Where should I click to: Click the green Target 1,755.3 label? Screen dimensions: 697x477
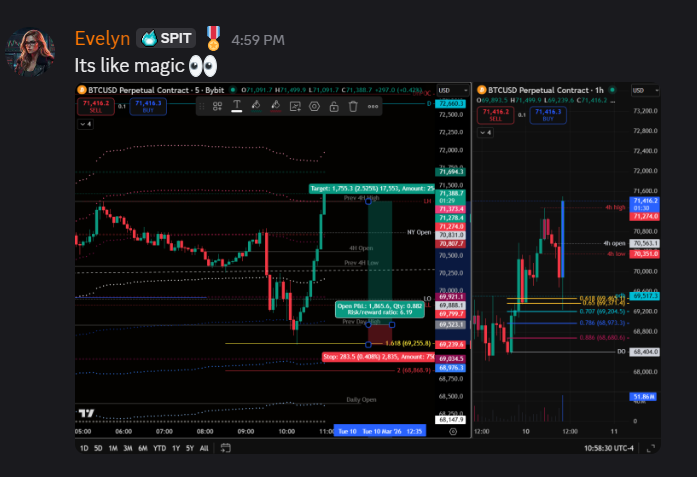tap(372, 188)
